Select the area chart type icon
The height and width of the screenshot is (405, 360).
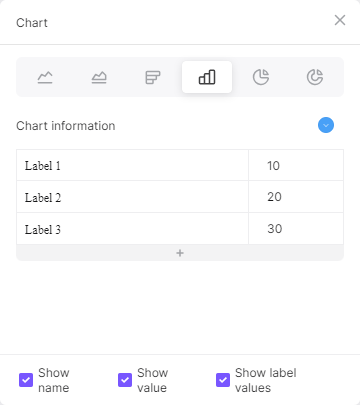pos(99,77)
